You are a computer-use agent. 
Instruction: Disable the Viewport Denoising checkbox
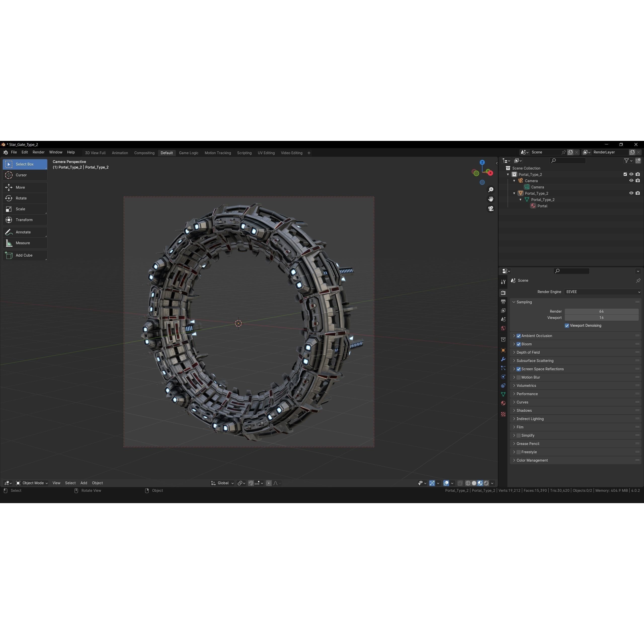(x=567, y=325)
